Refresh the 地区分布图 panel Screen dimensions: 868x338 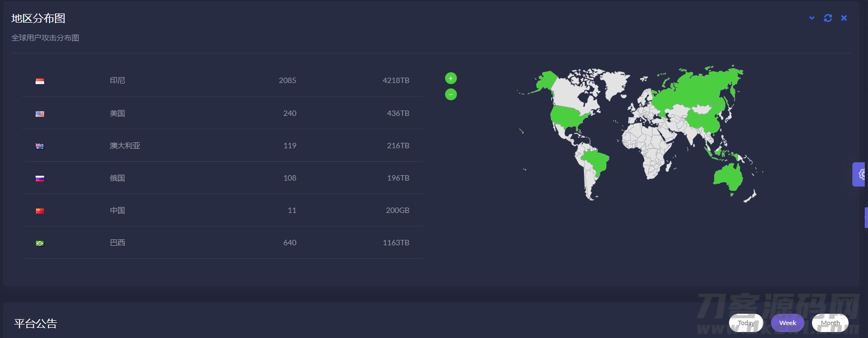pos(828,18)
